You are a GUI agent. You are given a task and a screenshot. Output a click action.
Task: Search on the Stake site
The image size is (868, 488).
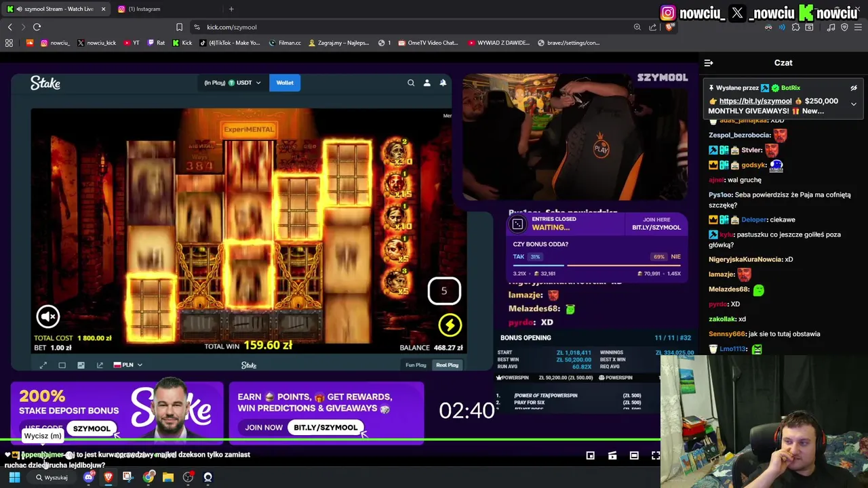coord(411,83)
